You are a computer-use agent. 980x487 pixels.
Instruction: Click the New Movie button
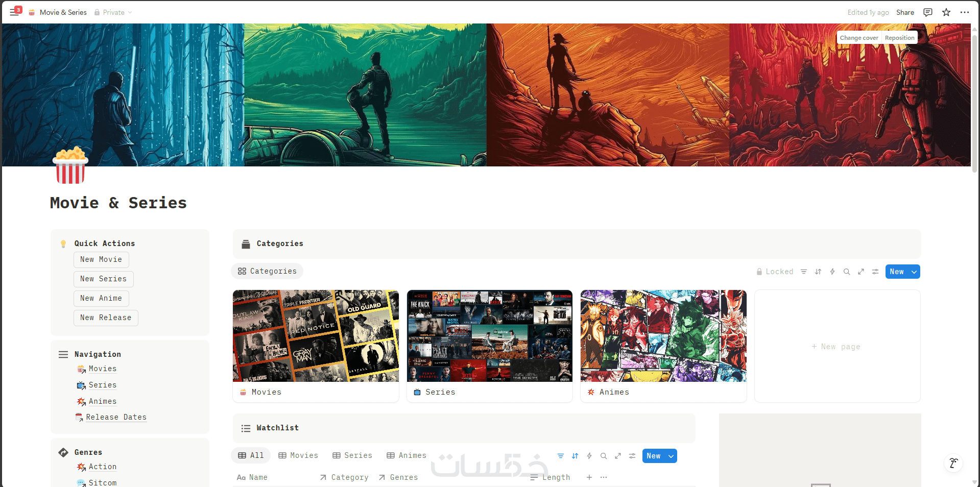(101, 259)
